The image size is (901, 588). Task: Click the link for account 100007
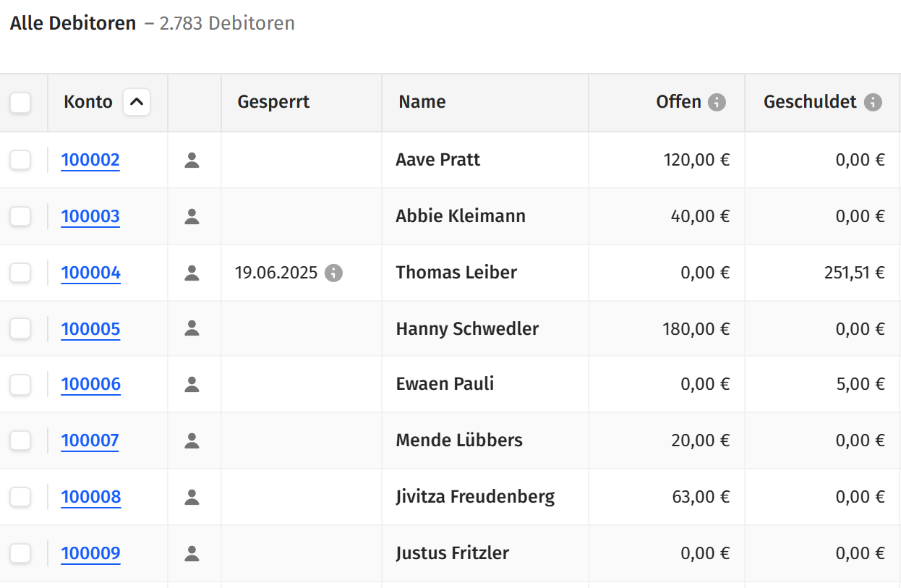pos(90,440)
